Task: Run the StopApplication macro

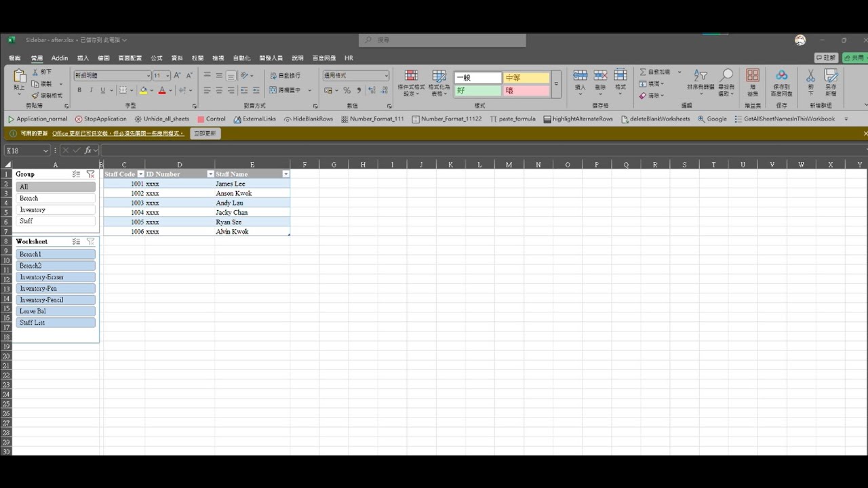Action: 100,119
